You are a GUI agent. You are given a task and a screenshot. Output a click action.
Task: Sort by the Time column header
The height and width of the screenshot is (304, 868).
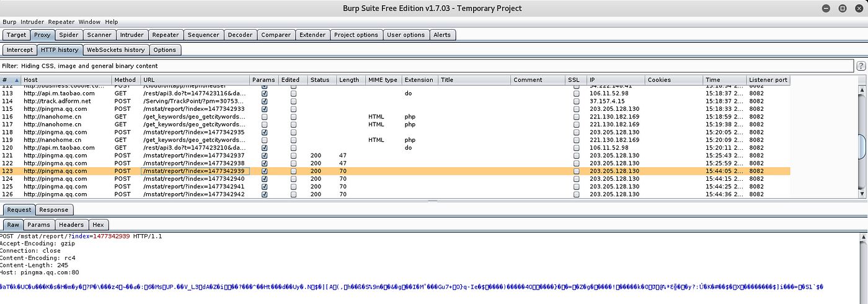pos(725,80)
